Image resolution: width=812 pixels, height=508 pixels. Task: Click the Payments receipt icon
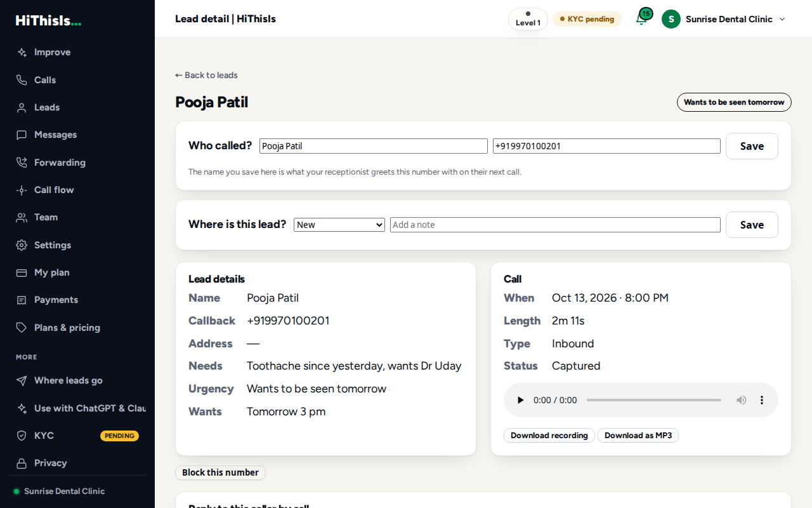tap(22, 300)
